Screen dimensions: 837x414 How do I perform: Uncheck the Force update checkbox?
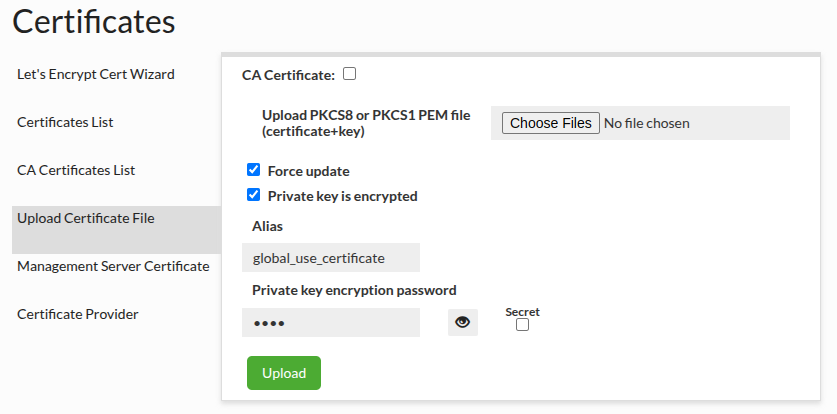coord(254,170)
